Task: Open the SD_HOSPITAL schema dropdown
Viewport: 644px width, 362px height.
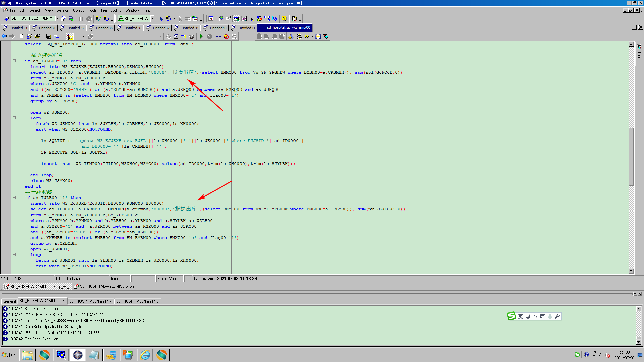Action: click(x=152, y=19)
